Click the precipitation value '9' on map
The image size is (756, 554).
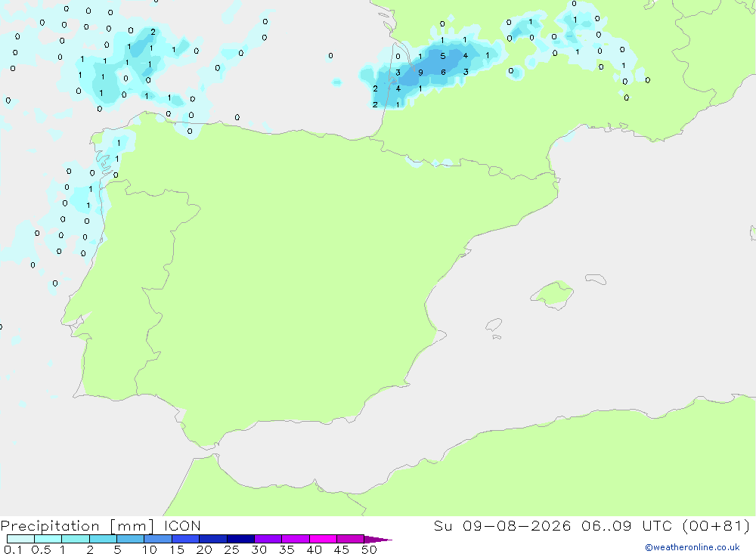(420, 73)
